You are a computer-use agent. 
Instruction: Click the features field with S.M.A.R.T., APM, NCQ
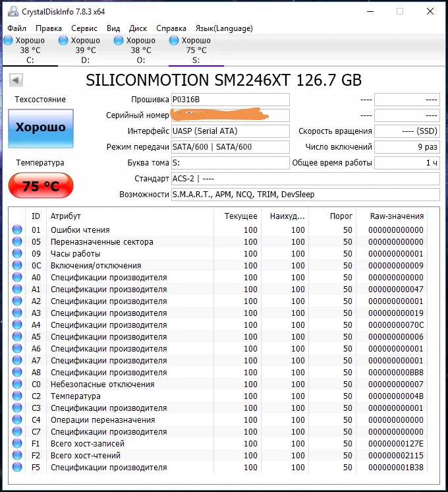point(305,195)
